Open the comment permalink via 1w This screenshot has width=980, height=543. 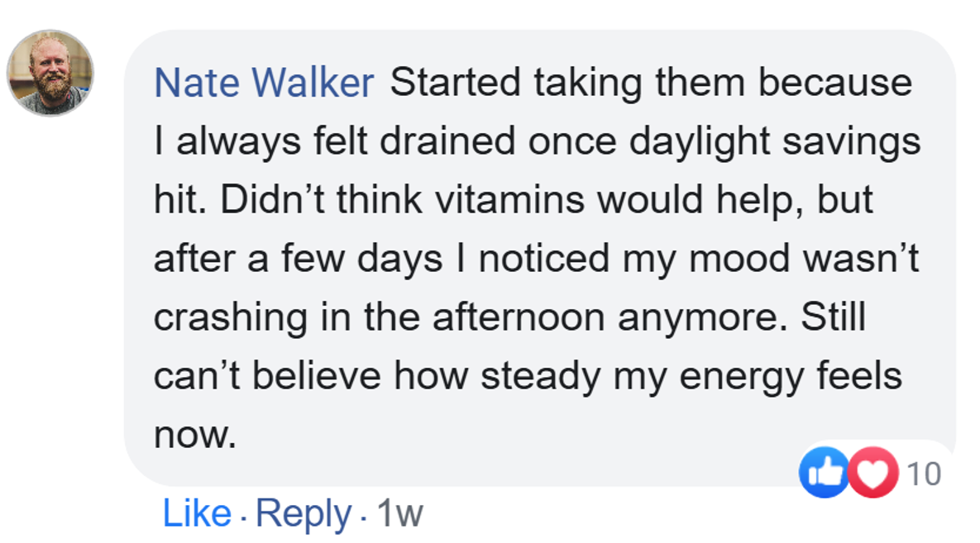click(x=399, y=513)
